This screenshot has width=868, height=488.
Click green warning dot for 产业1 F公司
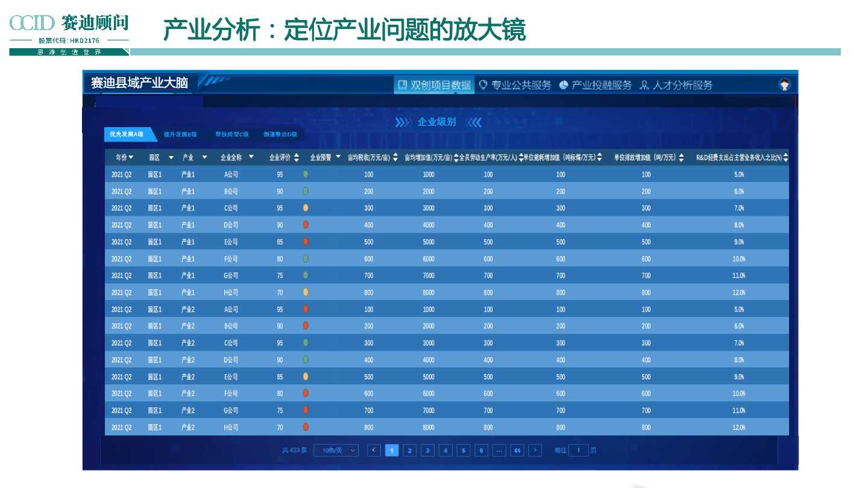click(306, 258)
